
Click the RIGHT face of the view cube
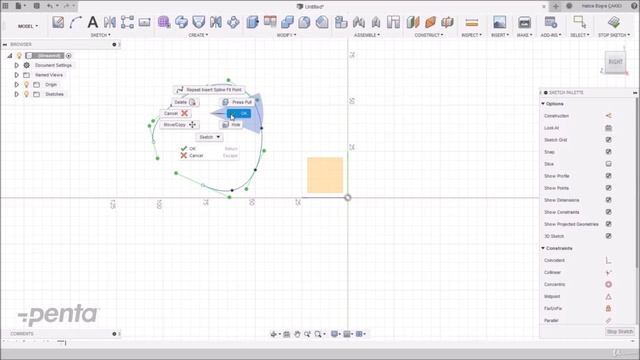pos(616,62)
